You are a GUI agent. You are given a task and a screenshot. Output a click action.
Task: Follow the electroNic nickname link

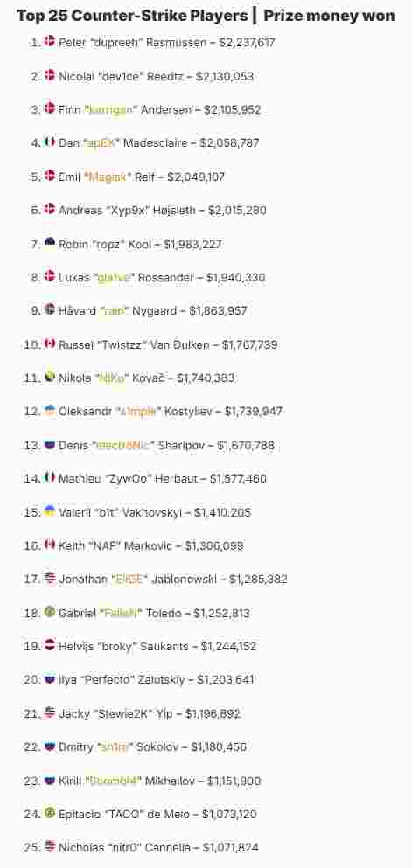point(123,446)
